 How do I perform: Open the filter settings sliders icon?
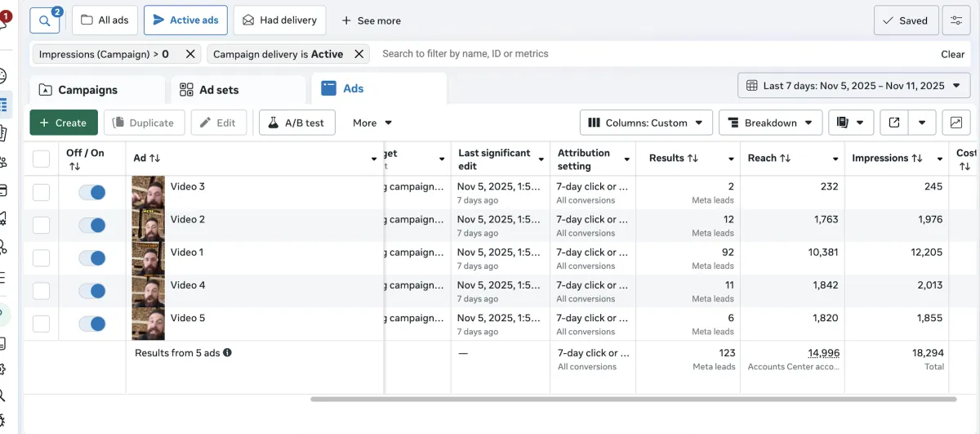tap(955, 20)
